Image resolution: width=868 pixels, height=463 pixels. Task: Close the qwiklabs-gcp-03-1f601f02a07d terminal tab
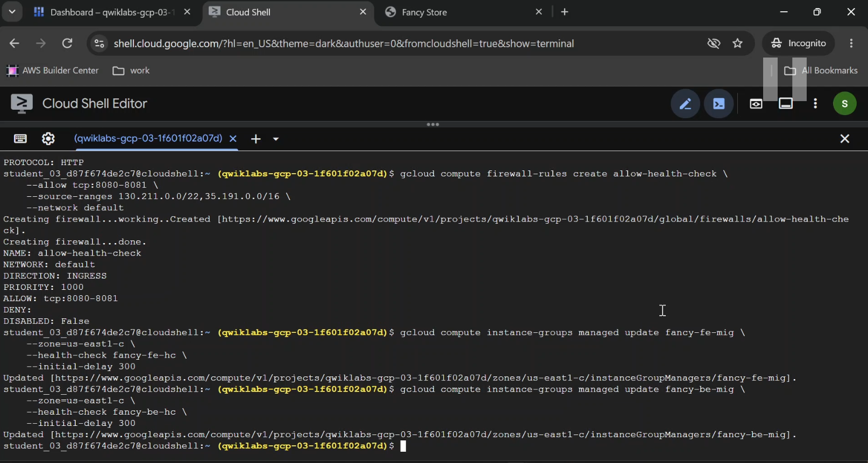(x=233, y=139)
